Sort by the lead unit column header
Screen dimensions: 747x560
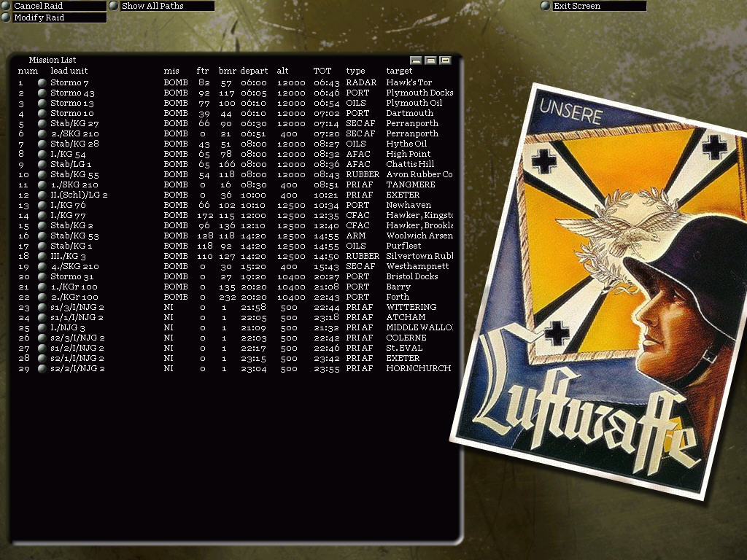69,71
